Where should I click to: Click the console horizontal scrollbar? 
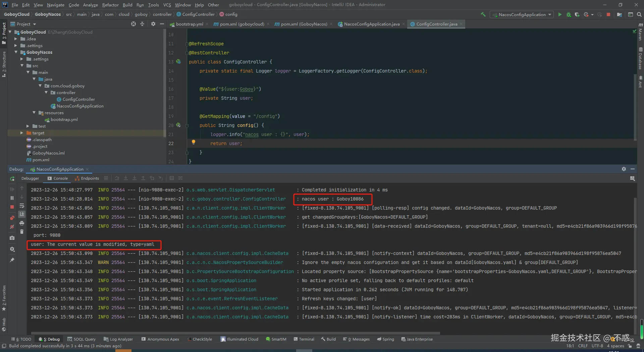tap(235, 333)
